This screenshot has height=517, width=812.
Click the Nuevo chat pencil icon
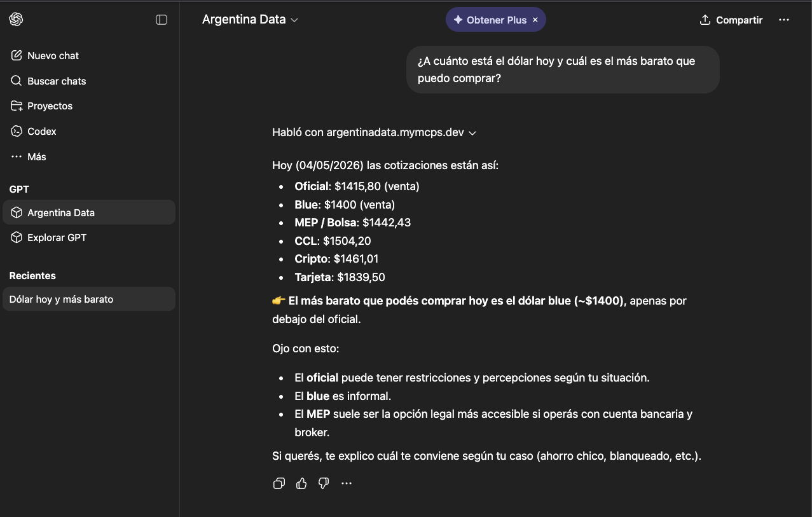pyautogui.click(x=17, y=55)
